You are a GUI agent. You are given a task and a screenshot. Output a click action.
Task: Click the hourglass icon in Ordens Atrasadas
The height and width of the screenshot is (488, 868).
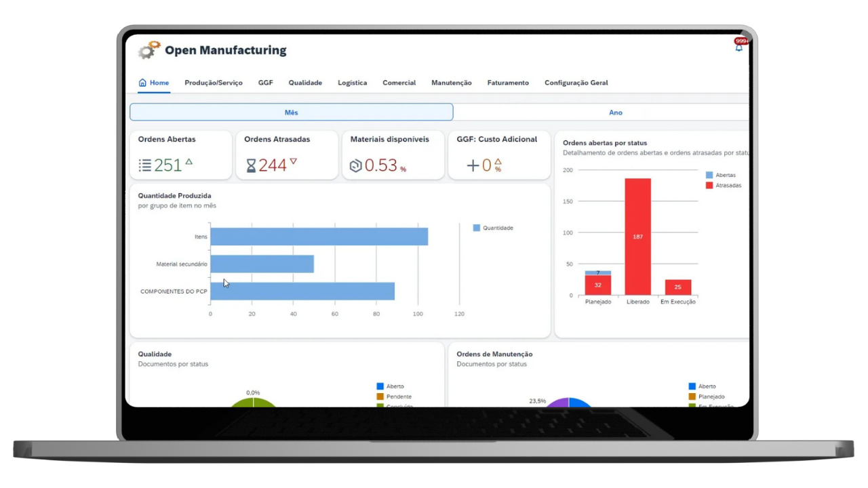click(x=251, y=165)
